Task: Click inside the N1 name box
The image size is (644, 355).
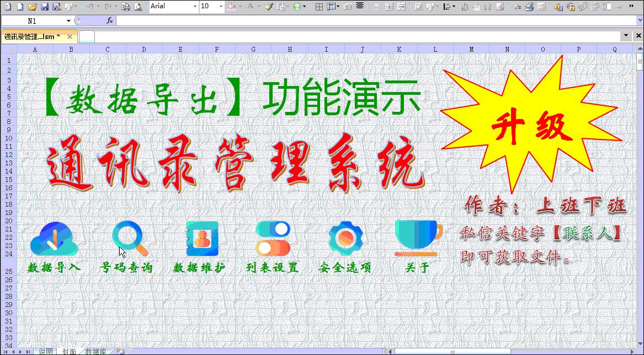Action: [33, 20]
